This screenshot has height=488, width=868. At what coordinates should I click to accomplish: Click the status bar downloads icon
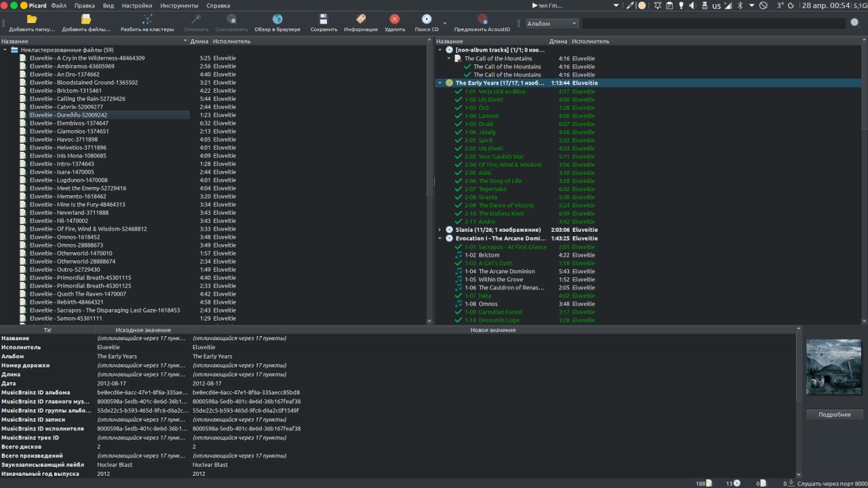pos(791,483)
